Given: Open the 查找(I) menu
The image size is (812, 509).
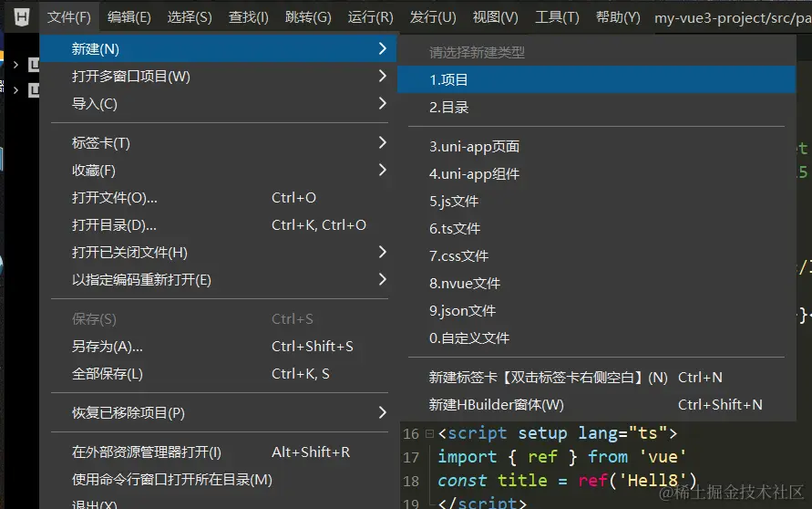Looking at the screenshot, I should tap(249, 17).
